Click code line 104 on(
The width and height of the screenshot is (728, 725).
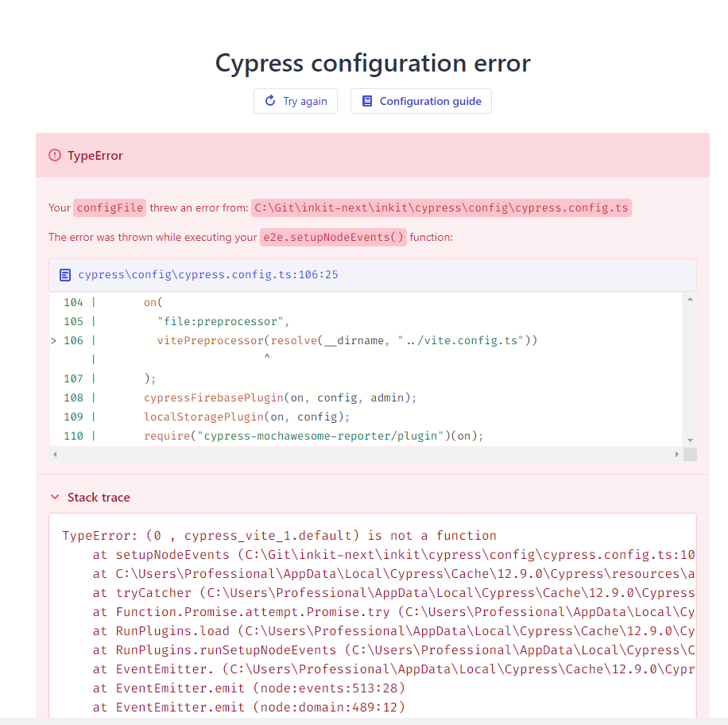click(x=153, y=302)
